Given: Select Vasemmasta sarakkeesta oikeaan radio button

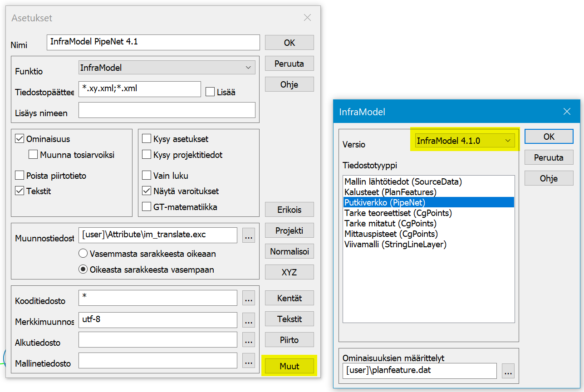Looking at the screenshot, I should click(x=83, y=254).
